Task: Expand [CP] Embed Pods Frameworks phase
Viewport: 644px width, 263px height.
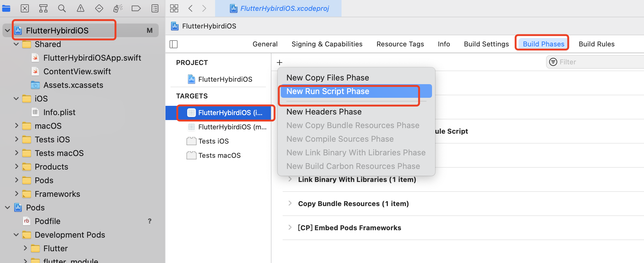Action: (x=290, y=227)
